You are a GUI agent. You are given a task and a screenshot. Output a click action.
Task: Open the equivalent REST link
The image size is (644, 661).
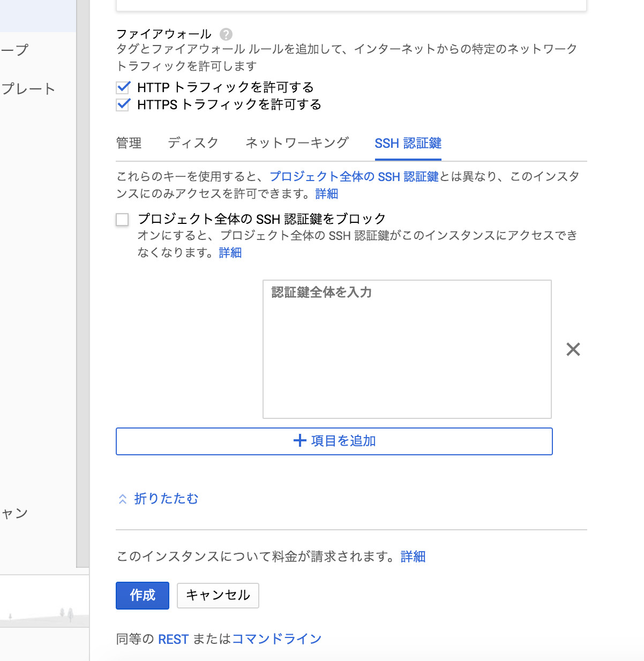tap(173, 639)
